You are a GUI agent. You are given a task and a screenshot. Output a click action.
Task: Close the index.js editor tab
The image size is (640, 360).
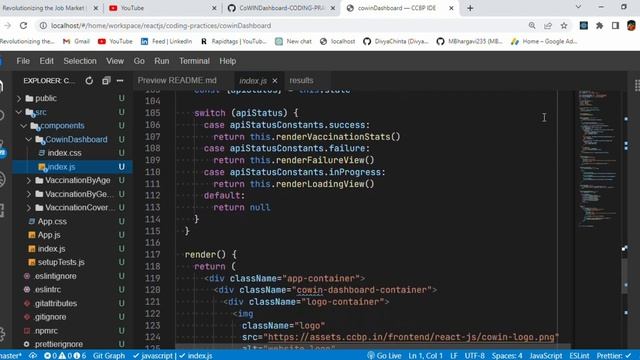point(275,81)
